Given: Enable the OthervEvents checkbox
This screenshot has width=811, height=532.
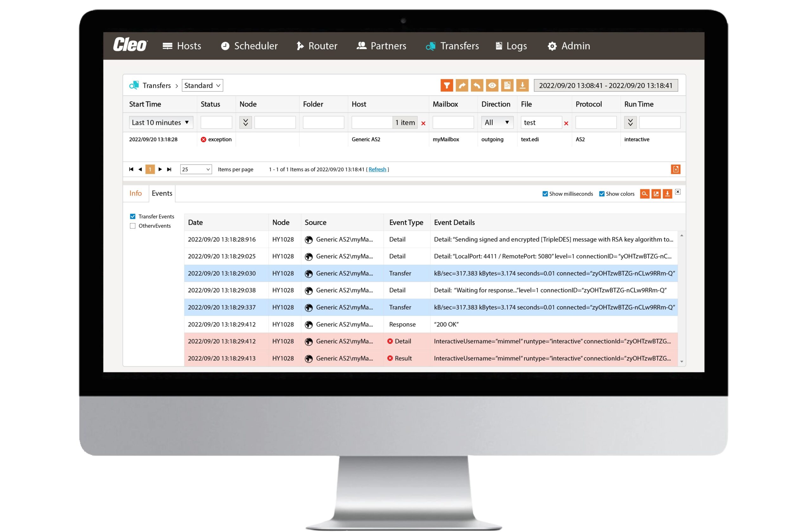Looking at the screenshot, I should click(x=132, y=226).
